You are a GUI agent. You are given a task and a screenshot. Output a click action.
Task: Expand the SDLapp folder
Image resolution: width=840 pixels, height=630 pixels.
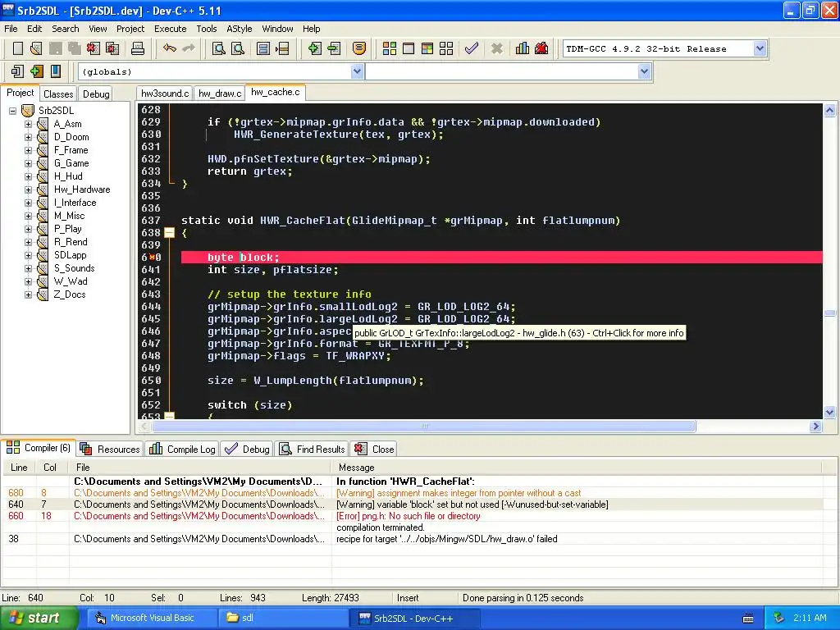pyautogui.click(x=28, y=255)
